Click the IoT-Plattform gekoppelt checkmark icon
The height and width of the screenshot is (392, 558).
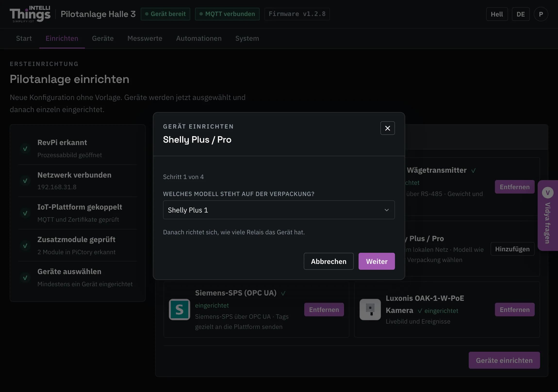click(25, 213)
